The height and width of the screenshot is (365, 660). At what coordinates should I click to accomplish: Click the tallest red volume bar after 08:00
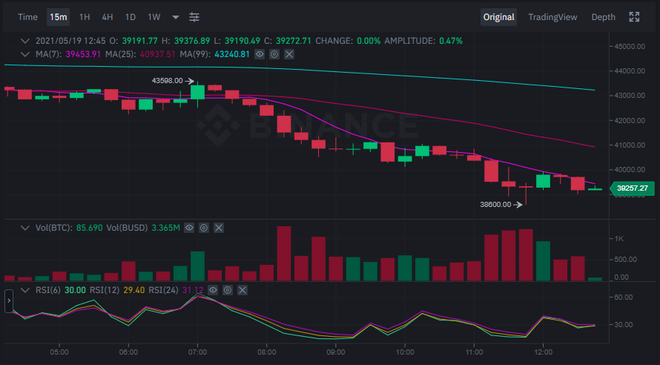(x=284, y=253)
